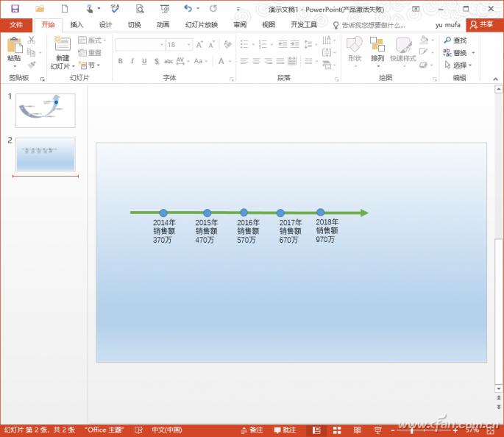Toggle Bold formatting
The image size is (504, 437).
click(x=121, y=61)
